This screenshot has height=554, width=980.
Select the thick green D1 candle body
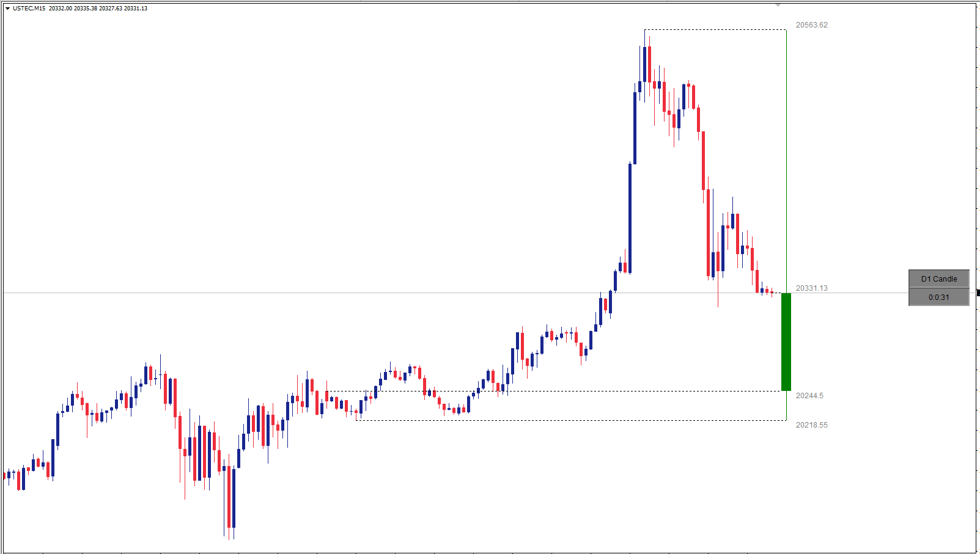tap(786, 342)
